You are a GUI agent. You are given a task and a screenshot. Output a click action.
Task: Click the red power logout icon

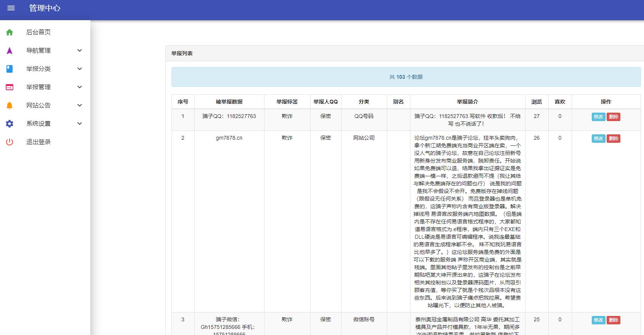point(10,142)
